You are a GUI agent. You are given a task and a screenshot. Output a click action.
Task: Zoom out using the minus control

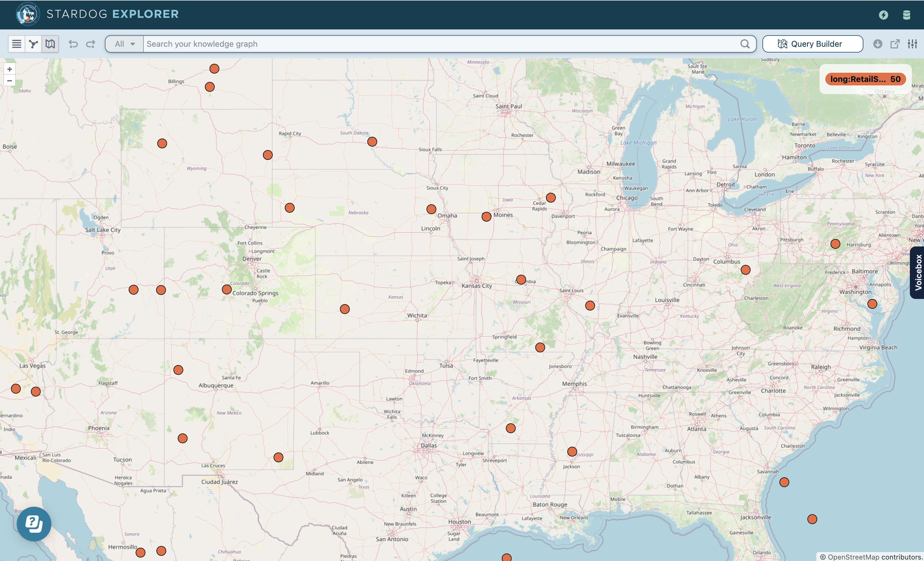click(x=9, y=81)
